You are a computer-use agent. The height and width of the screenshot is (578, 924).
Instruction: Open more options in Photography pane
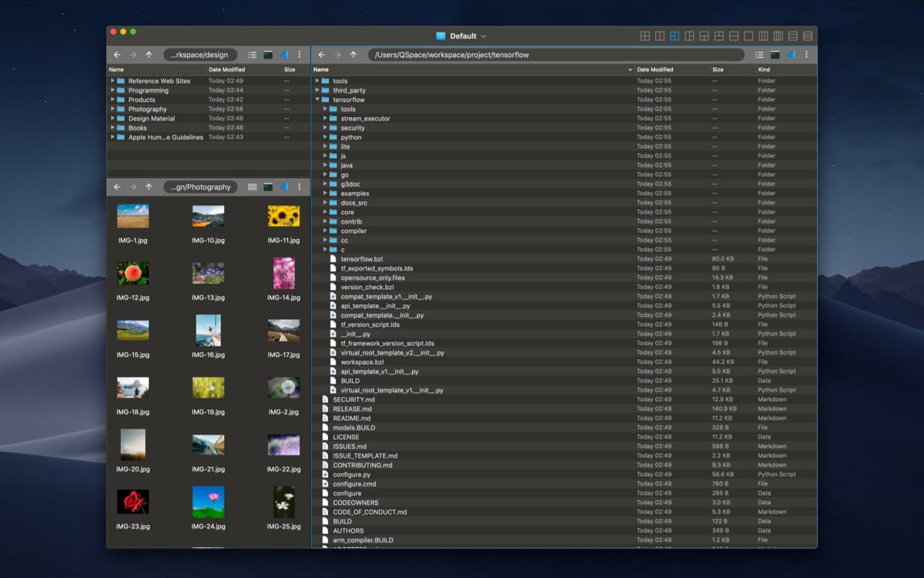(300, 187)
